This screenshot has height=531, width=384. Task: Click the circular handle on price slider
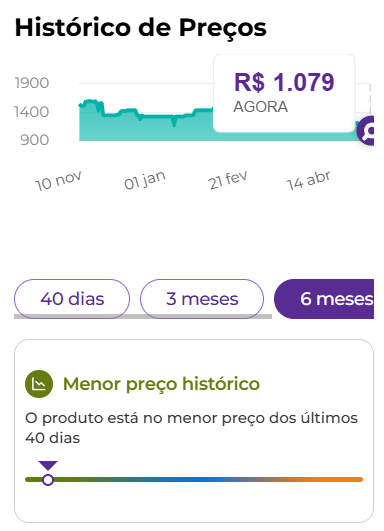point(48,480)
